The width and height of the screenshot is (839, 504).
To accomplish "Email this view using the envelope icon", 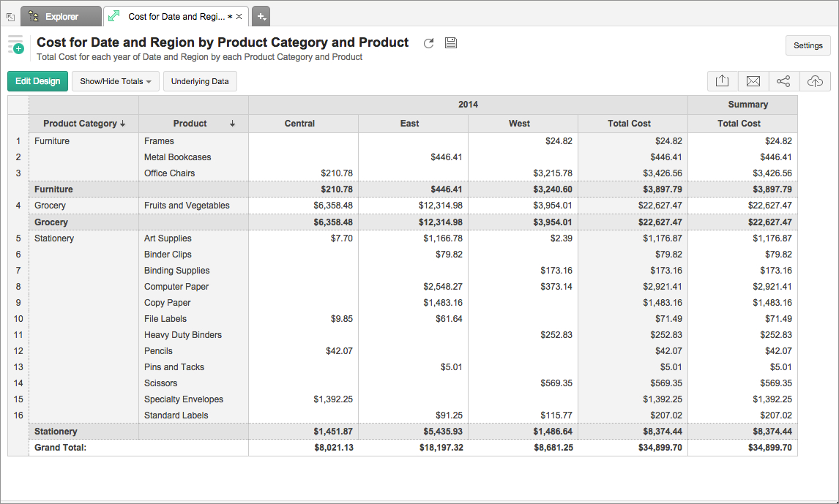I will point(753,81).
